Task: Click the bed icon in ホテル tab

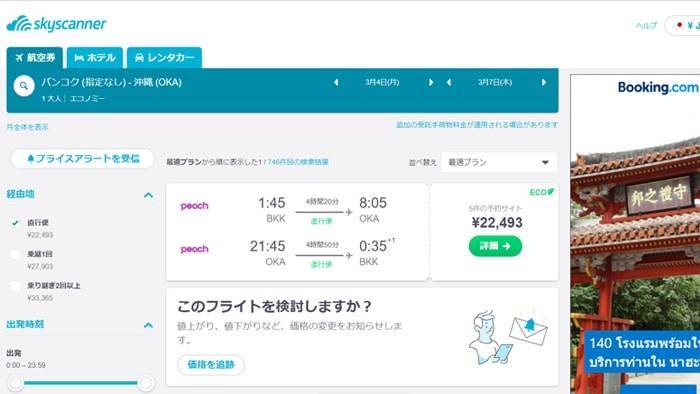Action: pyautogui.click(x=79, y=58)
